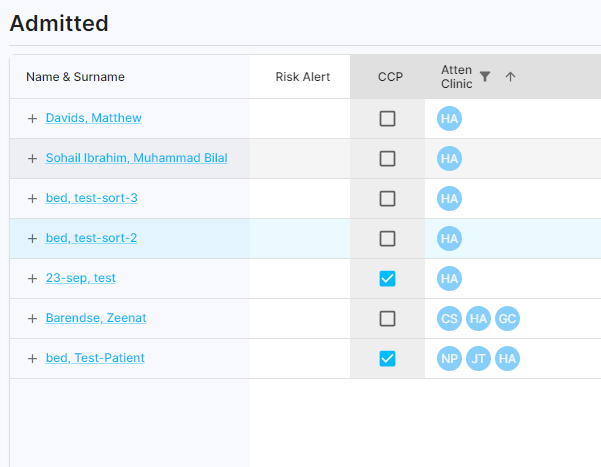Image resolution: width=601 pixels, height=467 pixels.
Task: Click the CCP column header
Action: (x=390, y=77)
